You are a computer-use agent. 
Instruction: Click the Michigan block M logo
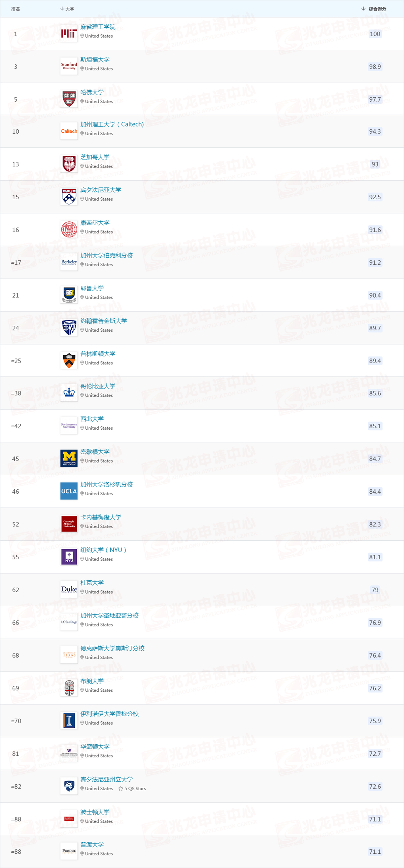tap(69, 458)
